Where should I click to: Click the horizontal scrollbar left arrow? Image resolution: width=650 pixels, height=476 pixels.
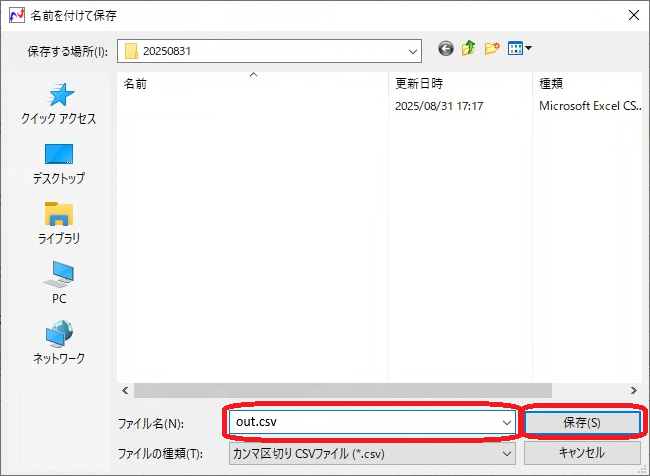[x=125, y=390]
